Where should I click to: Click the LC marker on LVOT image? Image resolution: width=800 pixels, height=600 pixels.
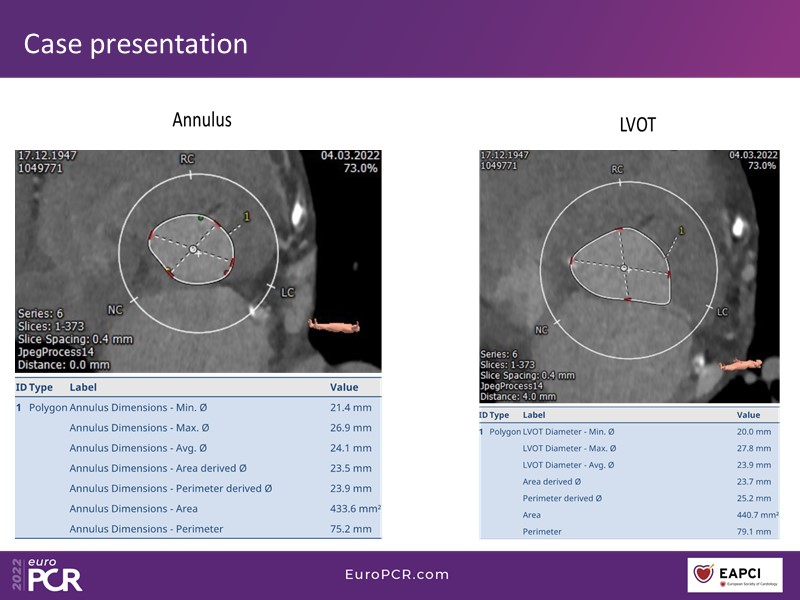(x=722, y=312)
